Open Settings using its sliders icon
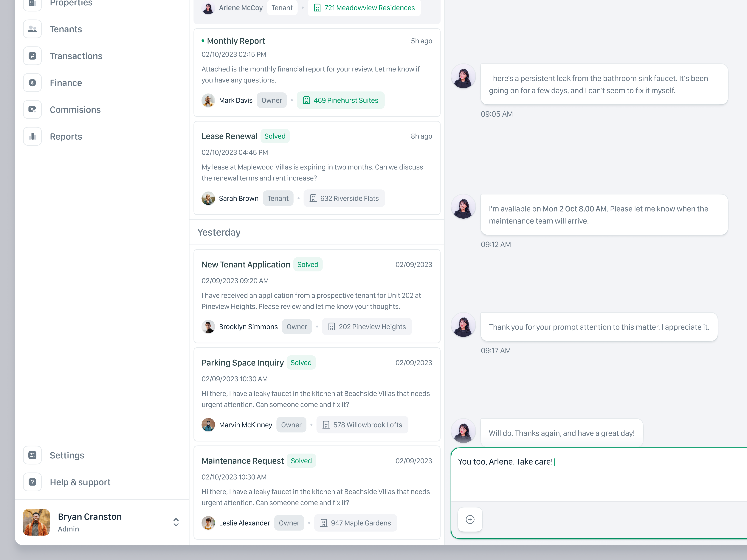The width and height of the screenshot is (747, 560). coord(32,455)
